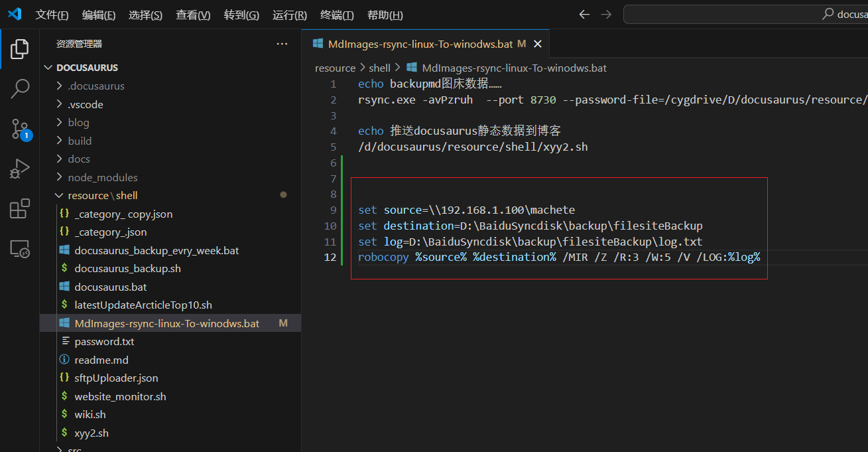Click the JSON icon of _category_.json
The height and width of the screenshot is (452, 868).
tap(64, 232)
